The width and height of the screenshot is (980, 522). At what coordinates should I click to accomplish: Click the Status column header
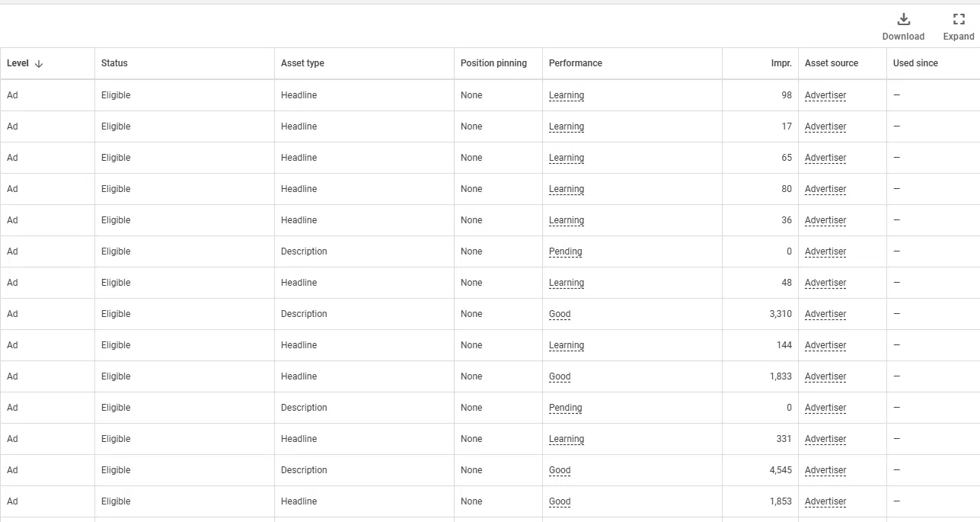[x=114, y=63]
